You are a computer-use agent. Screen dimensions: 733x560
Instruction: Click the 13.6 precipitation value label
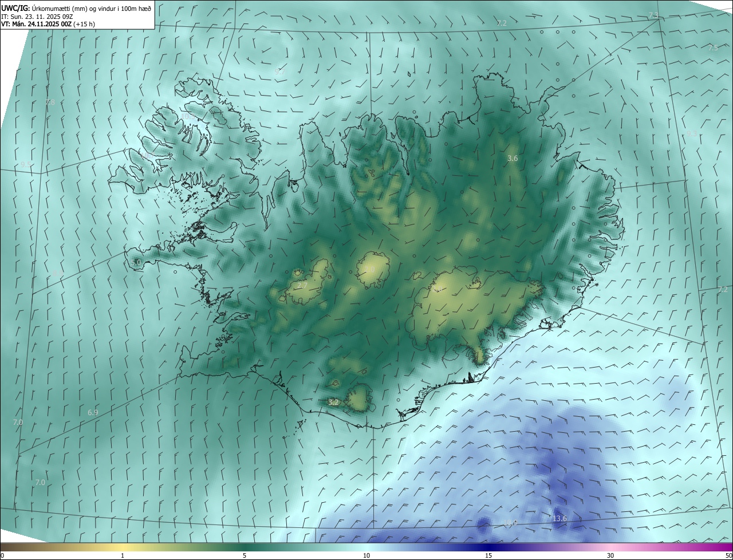point(559,519)
